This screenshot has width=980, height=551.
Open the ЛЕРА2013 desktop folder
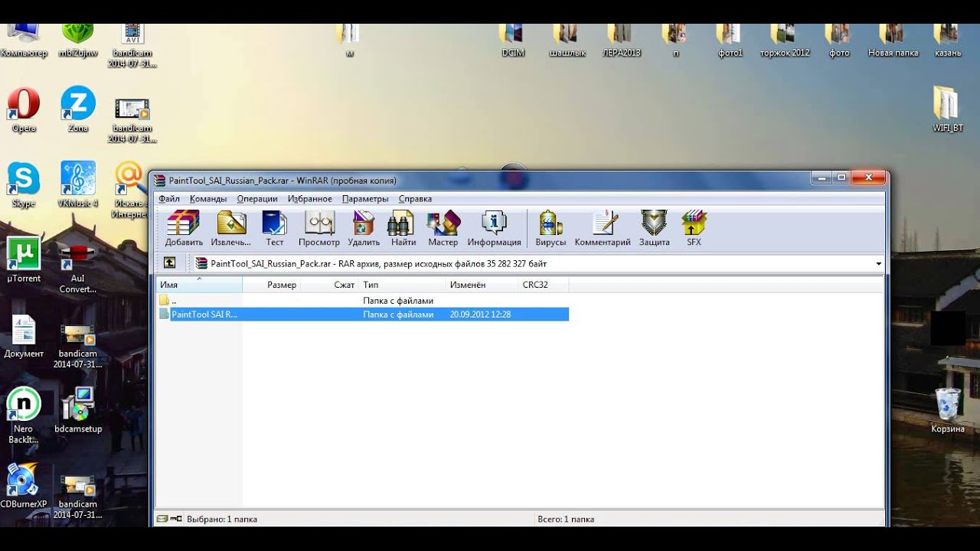622,41
